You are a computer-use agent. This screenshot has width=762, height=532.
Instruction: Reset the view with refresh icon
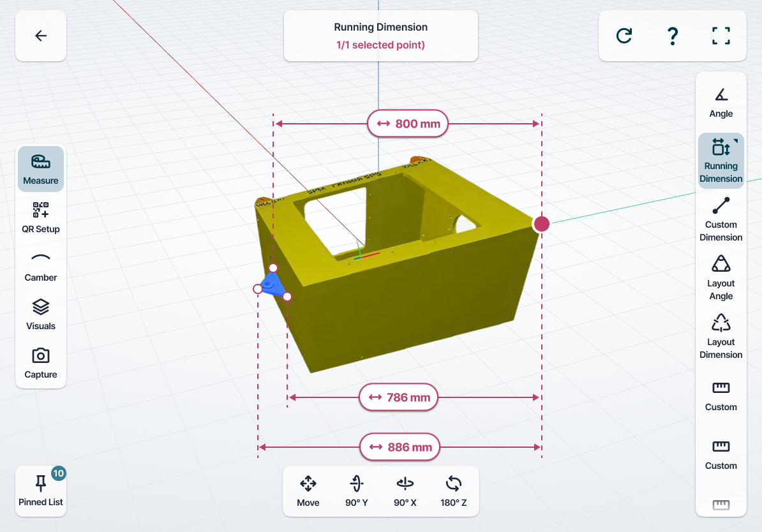pyautogui.click(x=624, y=36)
